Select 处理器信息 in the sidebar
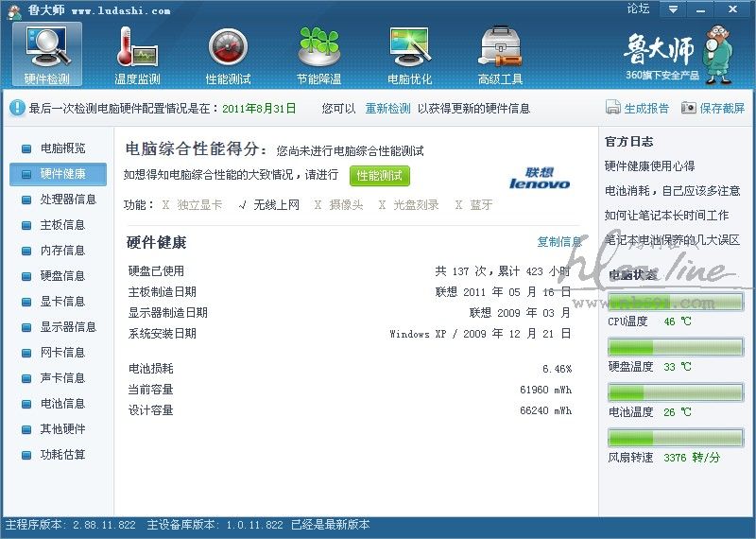The height and width of the screenshot is (539, 756). click(x=68, y=200)
